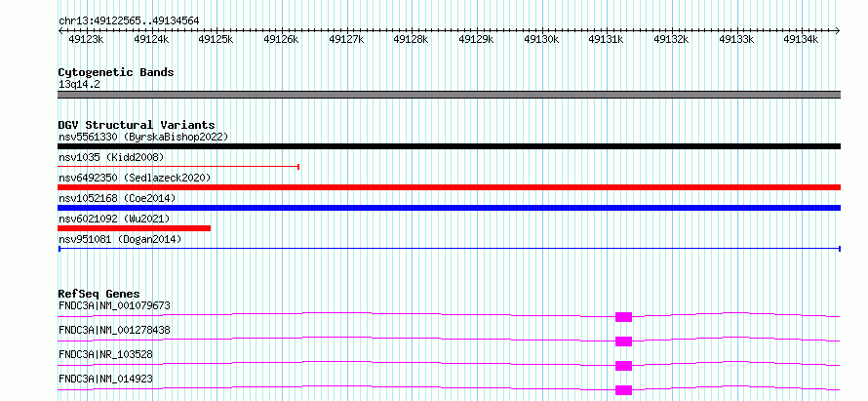The width and height of the screenshot is (868, 401).
Task: Click the 49132k ruler tick label
Action: 672,39
